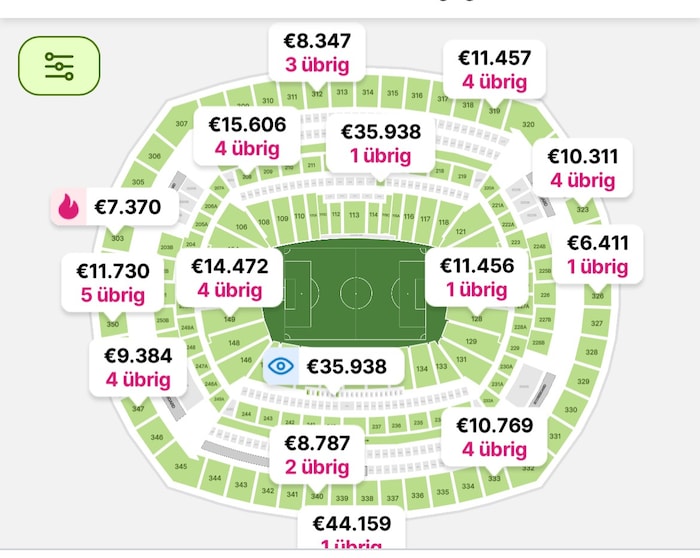The image size is (700, 558).
Task: Select the €8.347 price tag with 3 übrig
Action: point(317,53)
